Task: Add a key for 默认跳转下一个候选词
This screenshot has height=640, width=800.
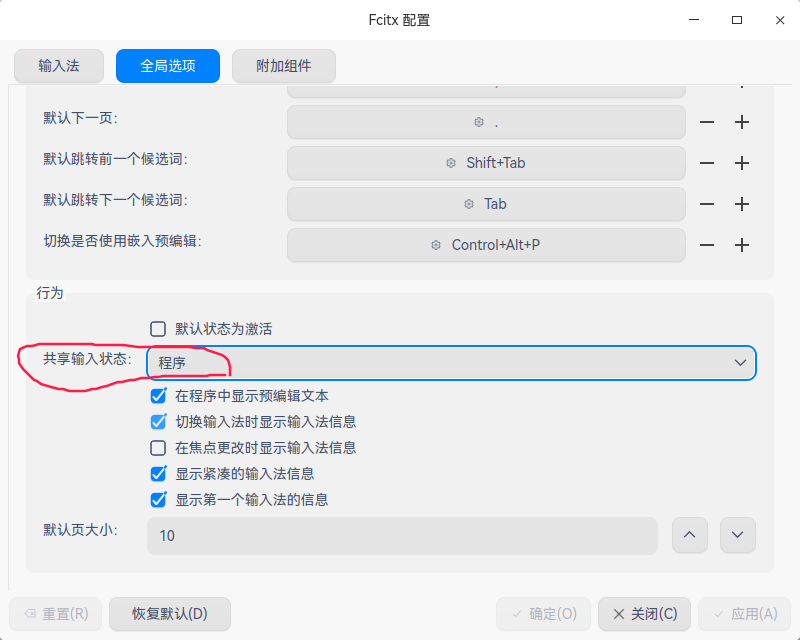Action: coord(742,204)
